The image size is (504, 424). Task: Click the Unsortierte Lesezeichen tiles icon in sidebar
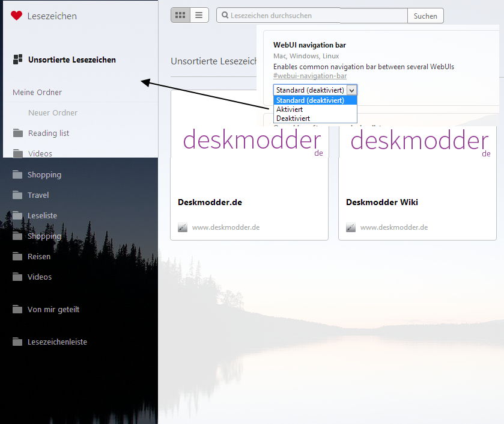(x=17, y=59)
